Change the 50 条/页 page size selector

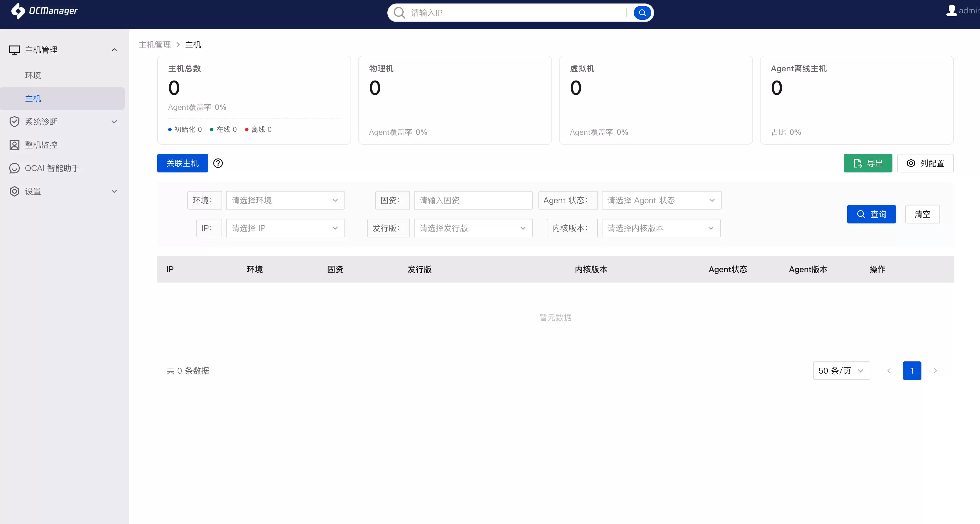841,371
